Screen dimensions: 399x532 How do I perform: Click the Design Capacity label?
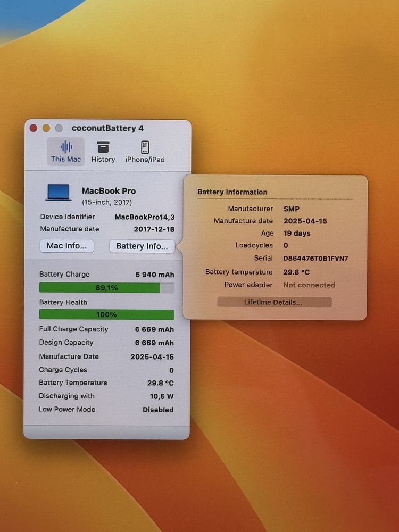point(66,342)
